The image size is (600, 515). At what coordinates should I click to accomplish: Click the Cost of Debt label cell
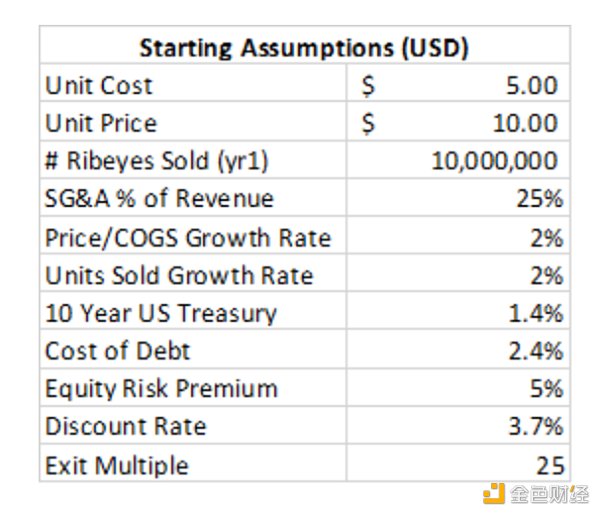(x=117, y=351)
